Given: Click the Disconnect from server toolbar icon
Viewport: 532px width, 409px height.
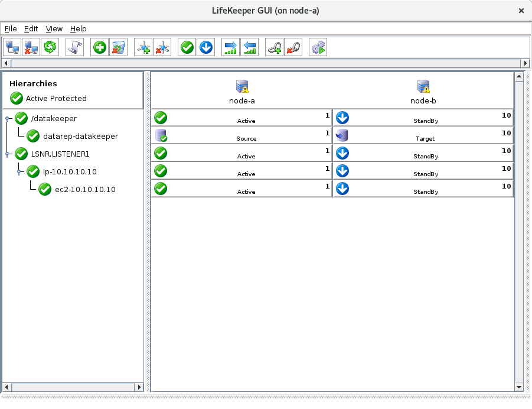Looking at the screenshot, I should pyautogui.click(x=31, y=47).
